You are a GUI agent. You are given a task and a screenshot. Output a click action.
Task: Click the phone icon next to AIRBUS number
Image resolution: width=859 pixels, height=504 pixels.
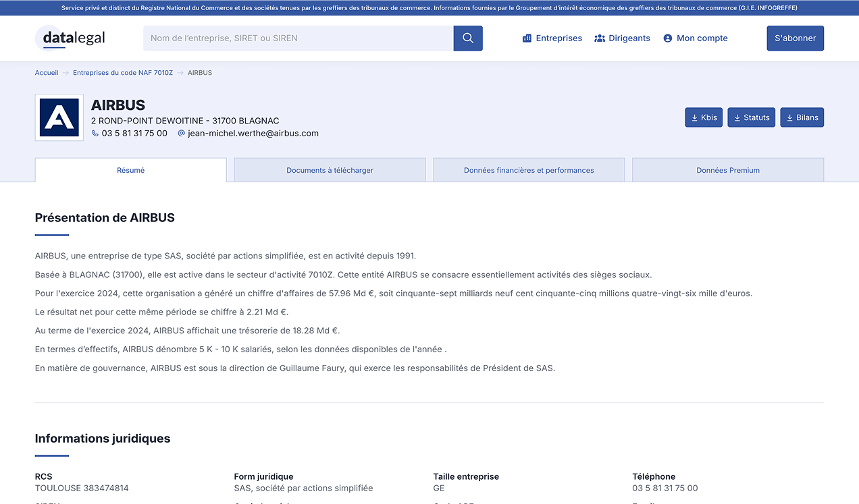click(94, 133)
